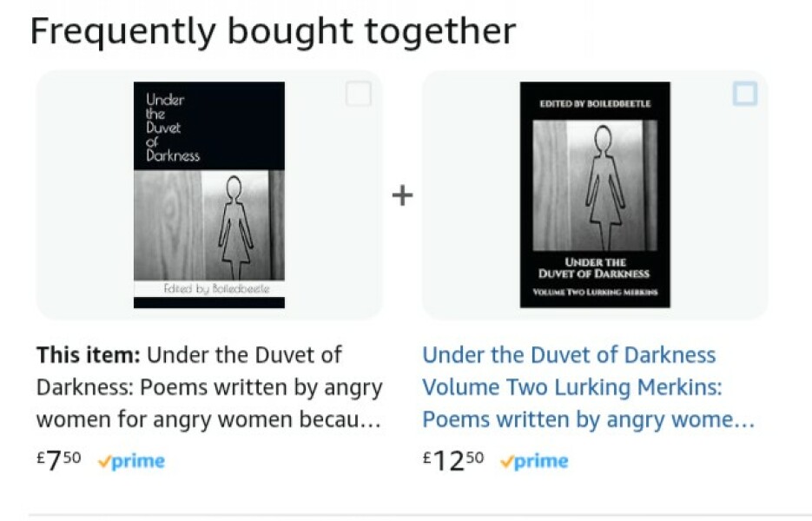Click 'Edited by Boiledbeetle' on the first cover
Image resolution: width=812 pixels, height=521 pixels.
(217, 288)
